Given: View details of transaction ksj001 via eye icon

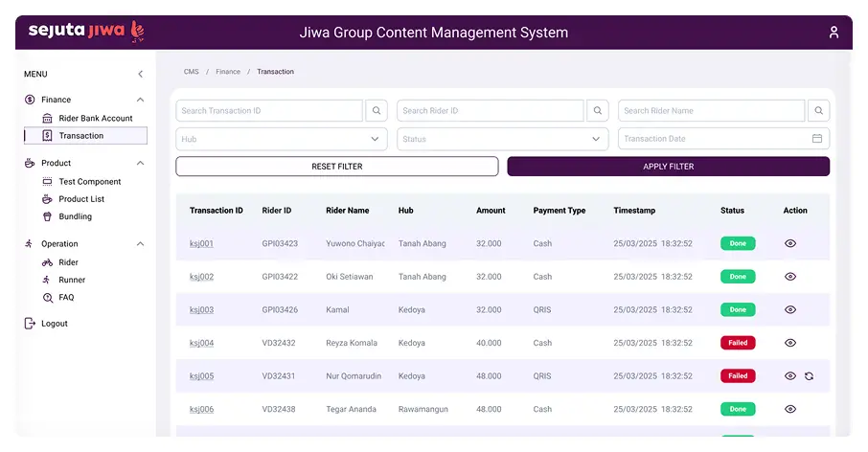Looking at the screenshot, I should [790, 244].
